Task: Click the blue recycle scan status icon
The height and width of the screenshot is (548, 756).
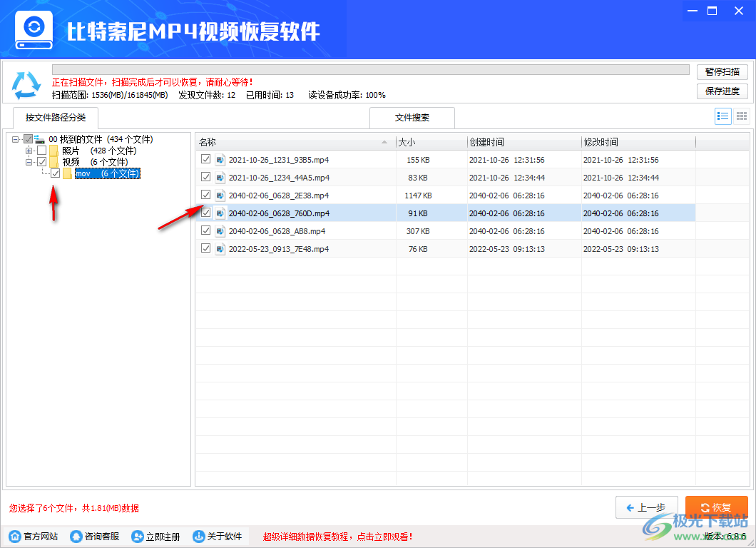Action: click(26, 86)
